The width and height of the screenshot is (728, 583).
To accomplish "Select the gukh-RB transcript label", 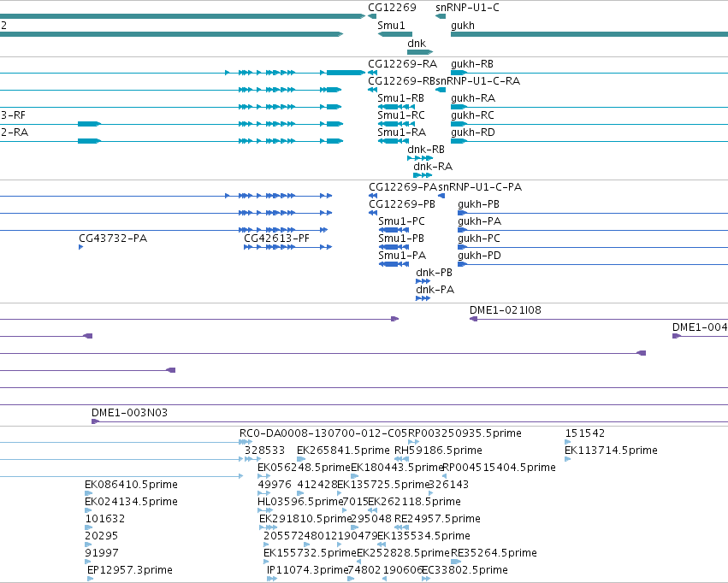I will 471,64.
